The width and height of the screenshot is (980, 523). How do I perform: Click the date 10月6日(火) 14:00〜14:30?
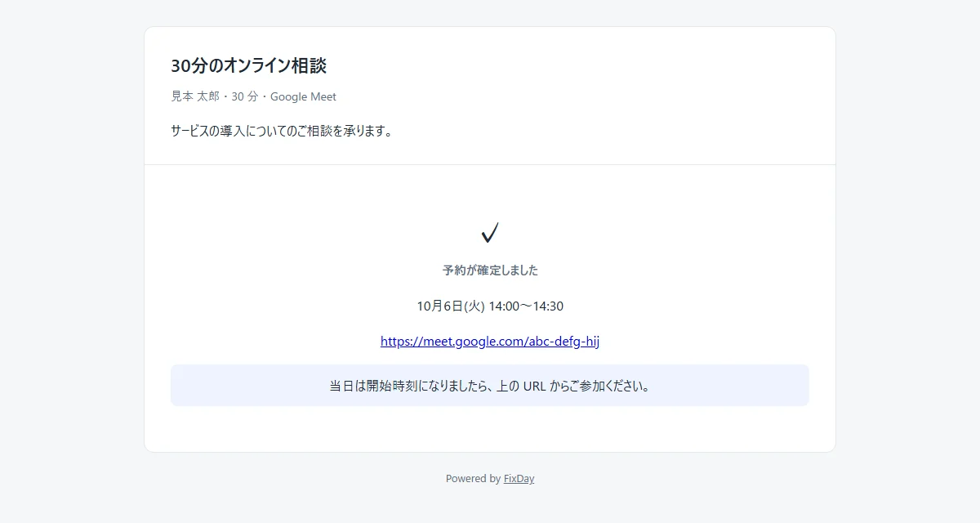point(490,306)
